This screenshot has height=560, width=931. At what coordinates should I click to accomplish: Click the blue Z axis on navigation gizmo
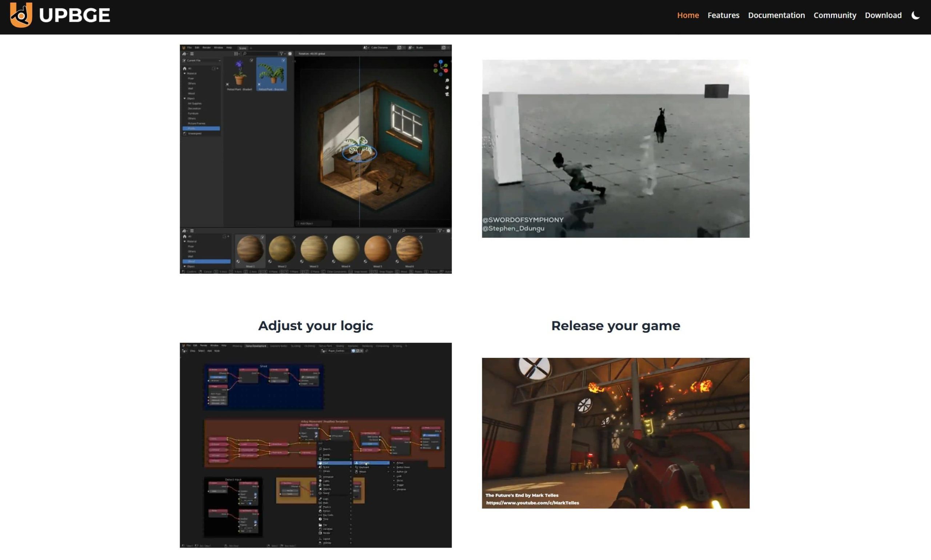coord(440,62)
